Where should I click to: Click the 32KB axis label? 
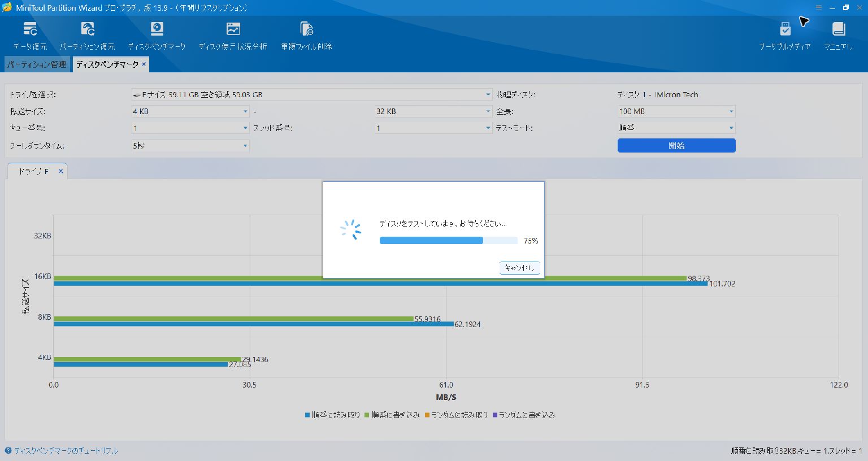coord(42,236)
